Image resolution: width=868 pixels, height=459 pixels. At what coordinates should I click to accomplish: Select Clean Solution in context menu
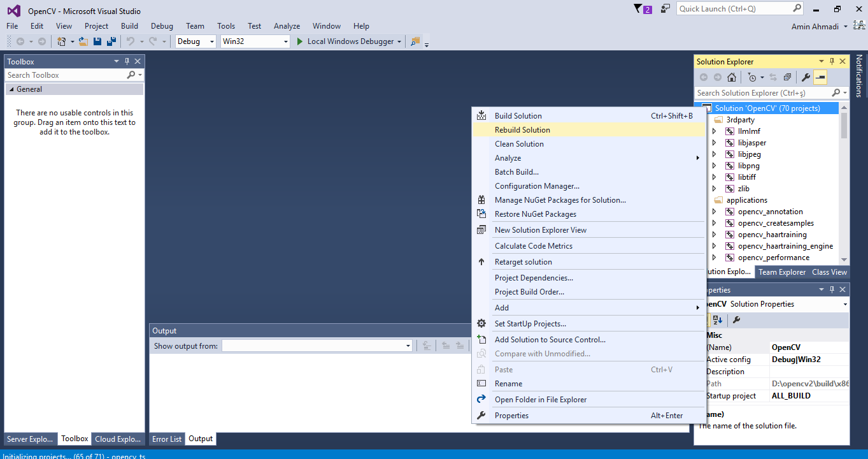pyautogui.click(x=589, y=143)
